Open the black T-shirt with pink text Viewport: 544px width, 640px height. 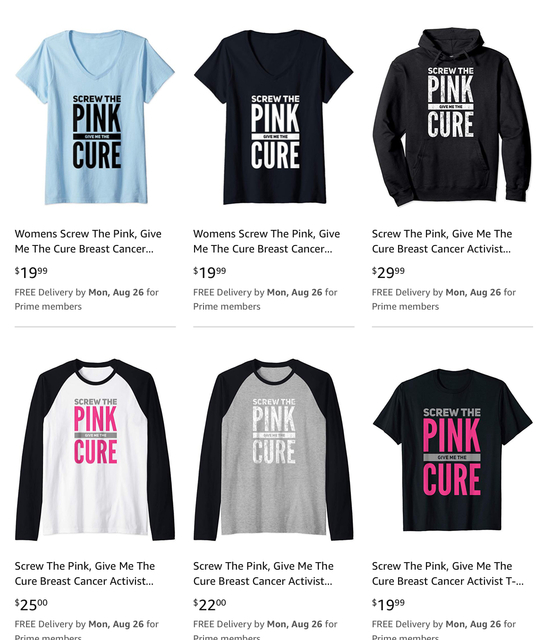point(452,449)
